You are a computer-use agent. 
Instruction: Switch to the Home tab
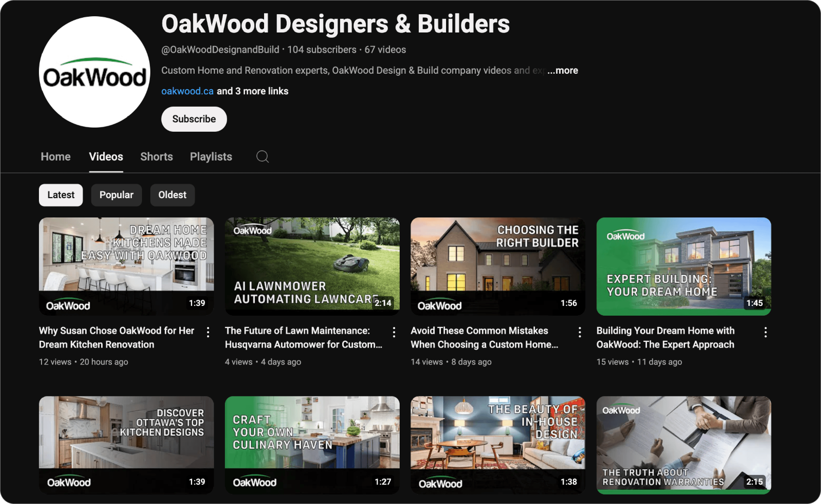(56, 157)
